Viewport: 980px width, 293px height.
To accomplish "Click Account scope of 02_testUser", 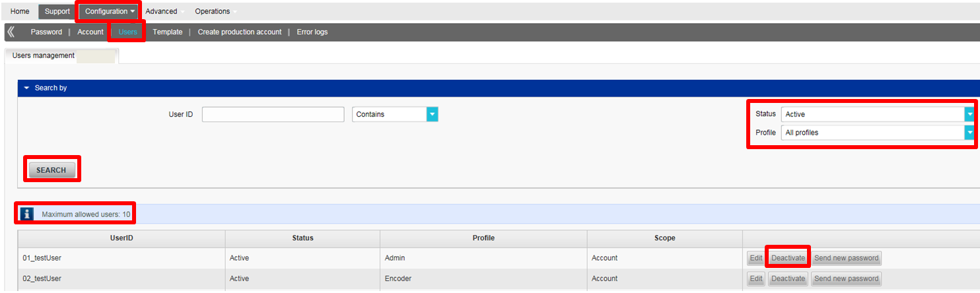I will click(665, 278).
